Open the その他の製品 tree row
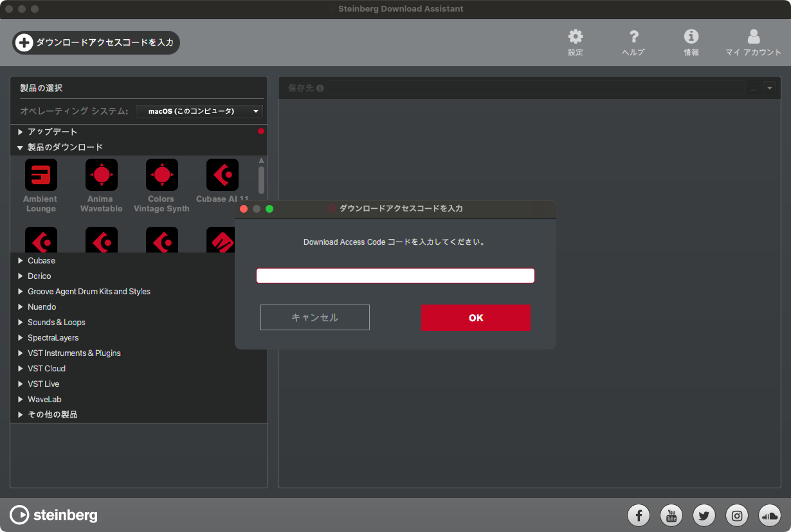791x532 pixels. 139,414
